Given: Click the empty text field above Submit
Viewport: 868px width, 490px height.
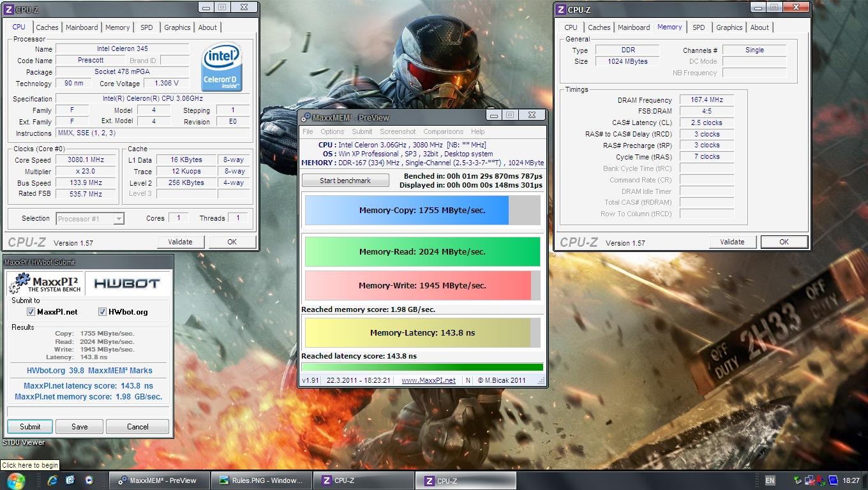Looking at the screenshot, I should pyautogui.click(x=88, y=412).
